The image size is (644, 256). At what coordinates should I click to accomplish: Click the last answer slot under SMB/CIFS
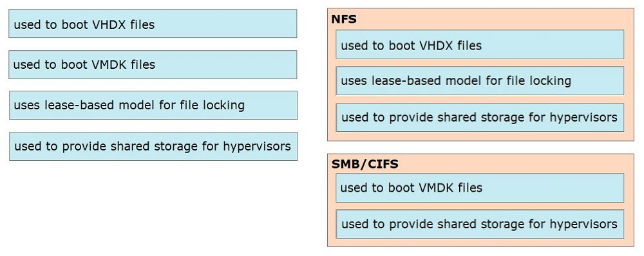point(480,224)
